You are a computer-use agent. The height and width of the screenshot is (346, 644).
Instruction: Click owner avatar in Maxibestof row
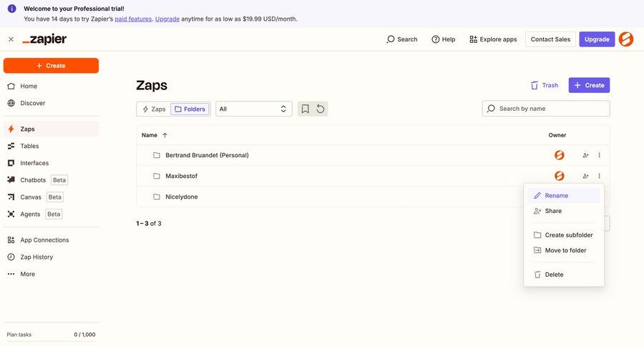(559, 176)
